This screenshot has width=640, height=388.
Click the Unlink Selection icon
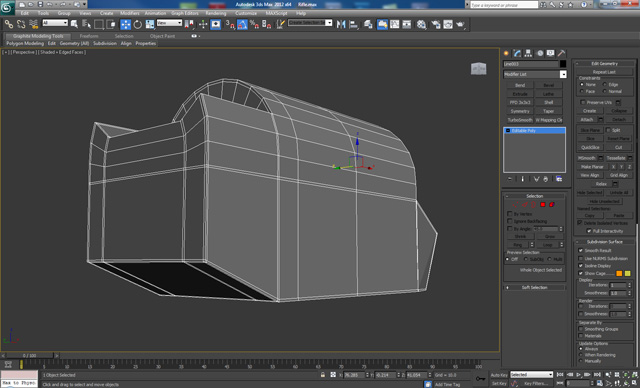21,24
